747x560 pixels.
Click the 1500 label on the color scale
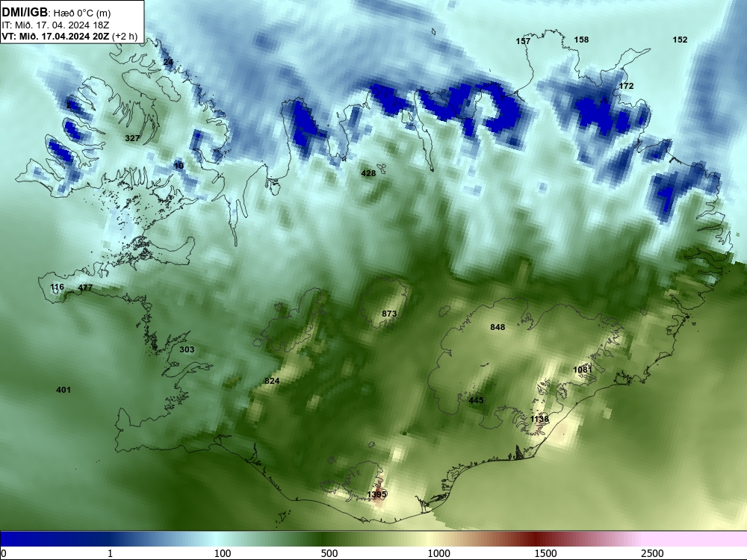[x=545, y=553]
